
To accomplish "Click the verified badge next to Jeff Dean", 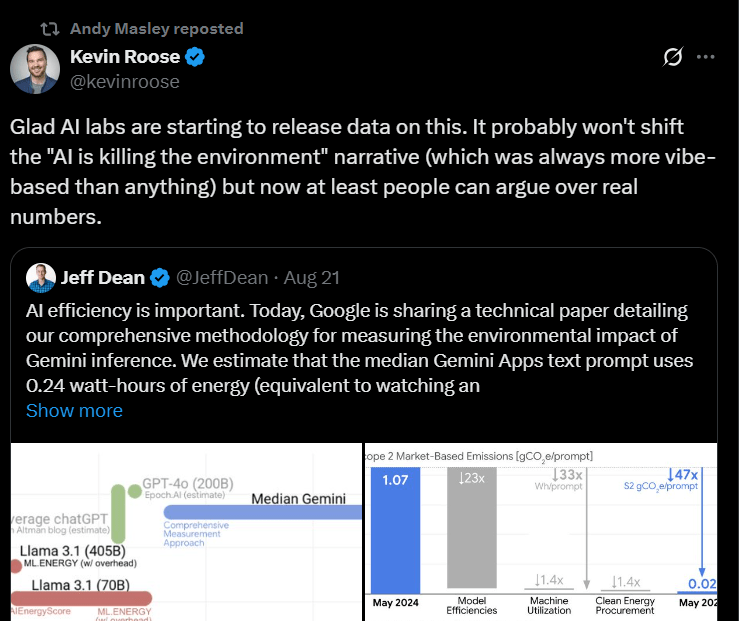I will [x=161, y=277].
